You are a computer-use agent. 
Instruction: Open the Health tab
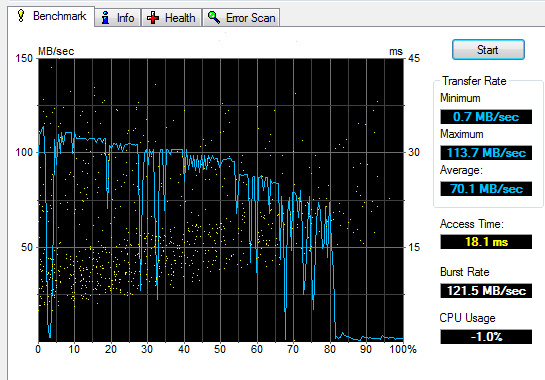171,18
